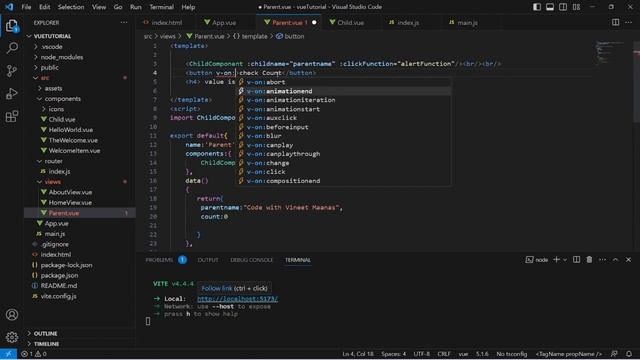
Task: Show the Output panel tab
Action: (x=208, y=260)
